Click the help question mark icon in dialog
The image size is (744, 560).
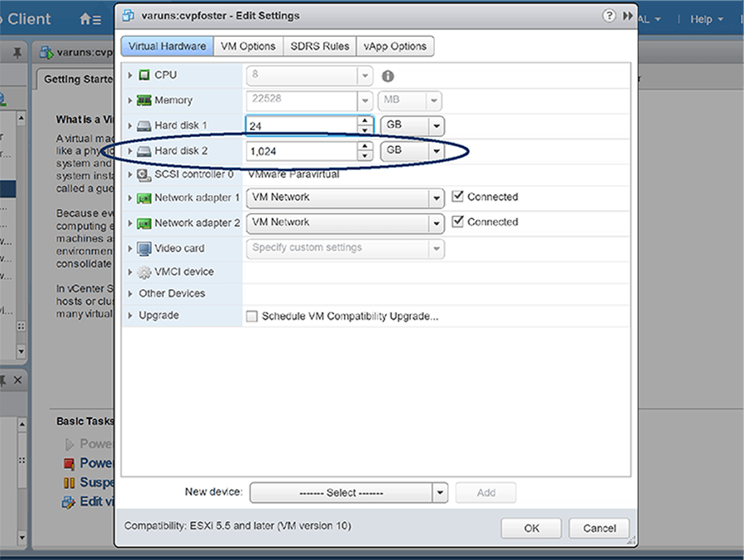tap(608, 16)
